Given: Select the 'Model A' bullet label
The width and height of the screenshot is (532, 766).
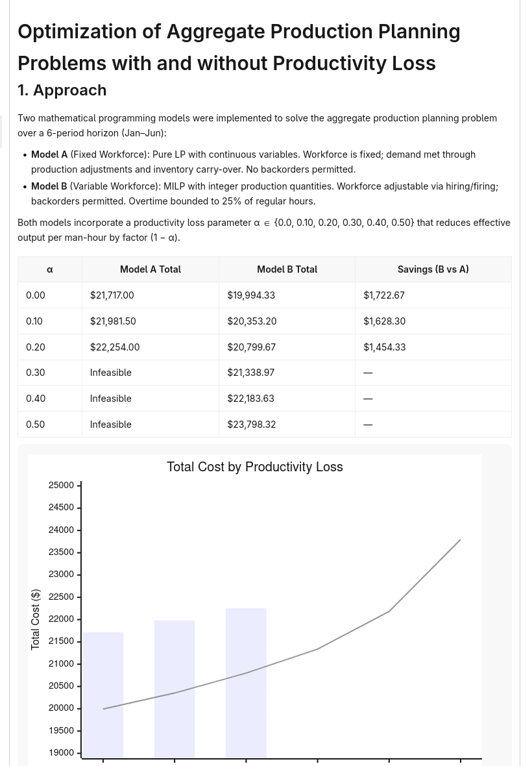Looking at the screenshot, I should [x=49, y=154].
